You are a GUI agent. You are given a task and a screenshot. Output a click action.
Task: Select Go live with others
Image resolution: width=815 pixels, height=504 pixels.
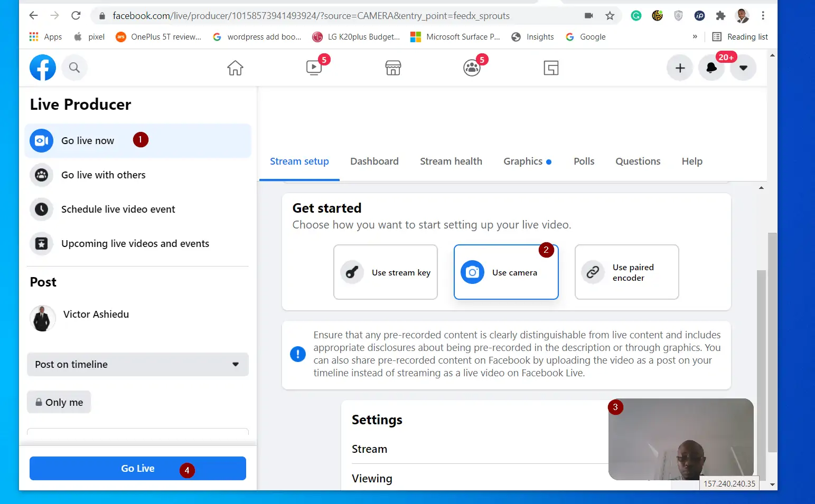tap(138, 175)
